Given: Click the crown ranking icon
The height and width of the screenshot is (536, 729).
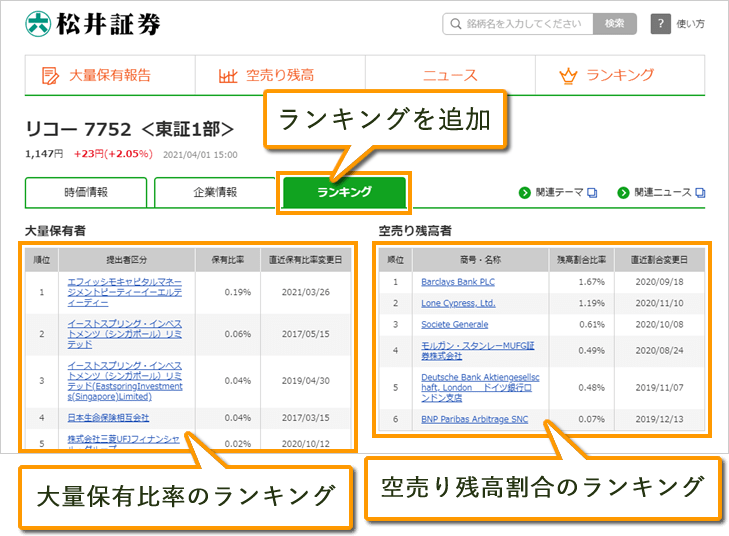Looking at the screenshot, I should coord(568,76).
